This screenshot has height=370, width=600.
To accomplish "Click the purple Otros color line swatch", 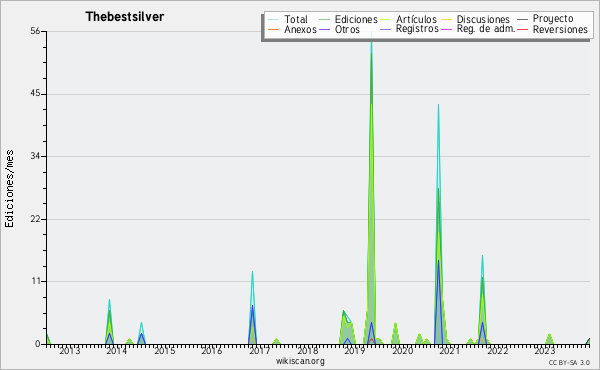I will click(324, 29).
